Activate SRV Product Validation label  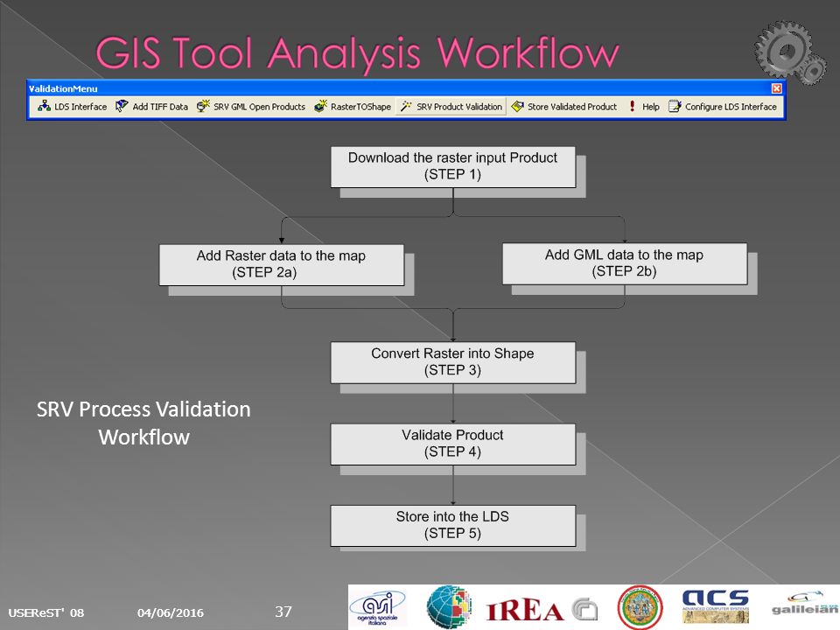pyautogui.click(x=459, y=107)
